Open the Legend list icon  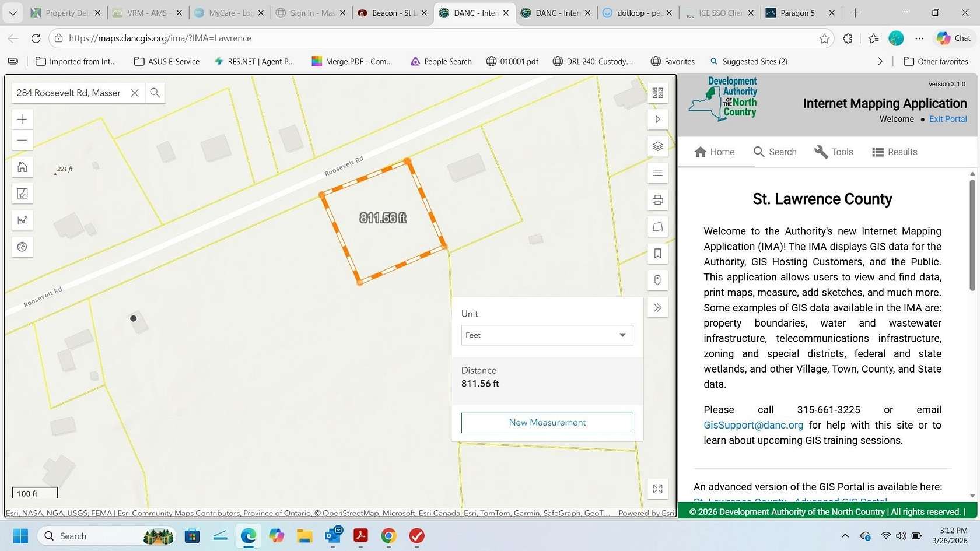657,173
